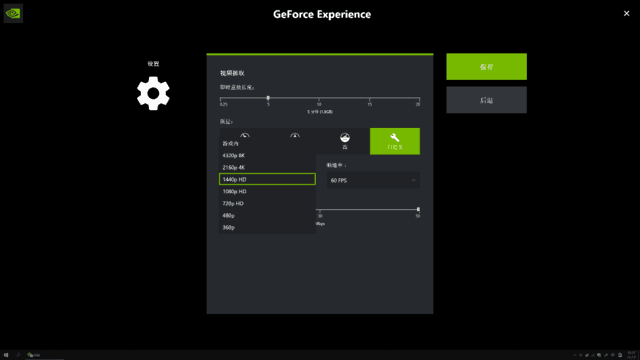The height and width of the screenshot is (360, 640).
Task: Choose 720p HD resolution
Action: tap(267, 203)
